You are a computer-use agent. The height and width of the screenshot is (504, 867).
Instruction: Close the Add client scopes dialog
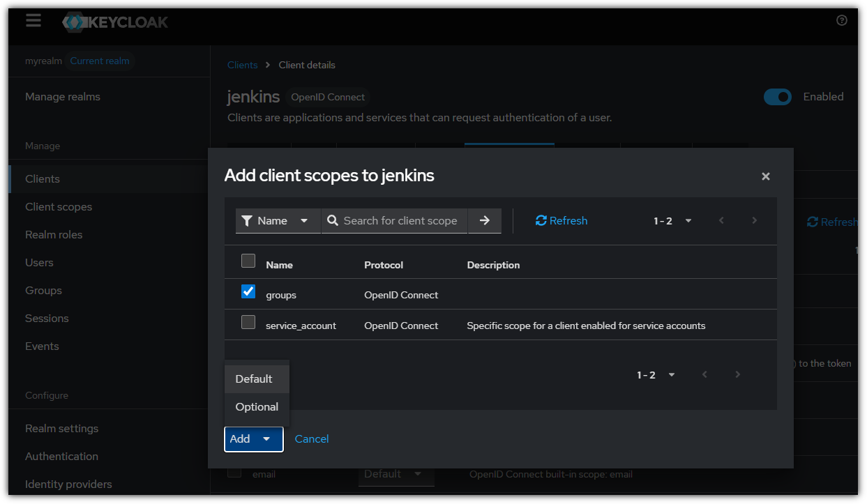pyautogui.click(x=766, y=176)
